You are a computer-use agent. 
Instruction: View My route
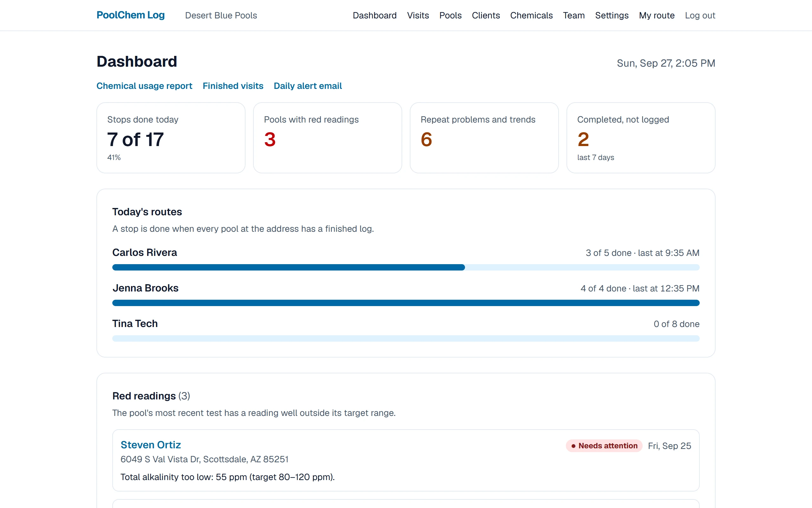[657, 16]
